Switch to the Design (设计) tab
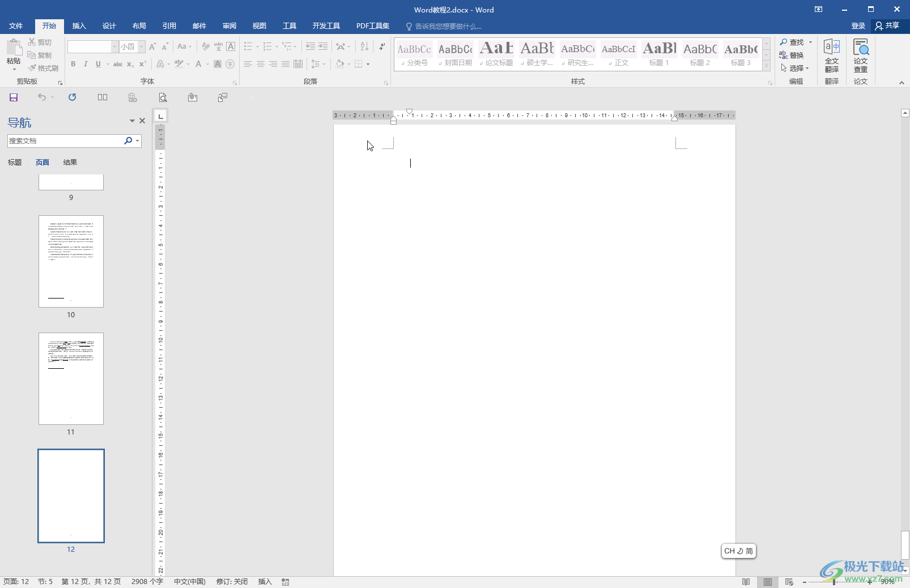 (109, 26)
